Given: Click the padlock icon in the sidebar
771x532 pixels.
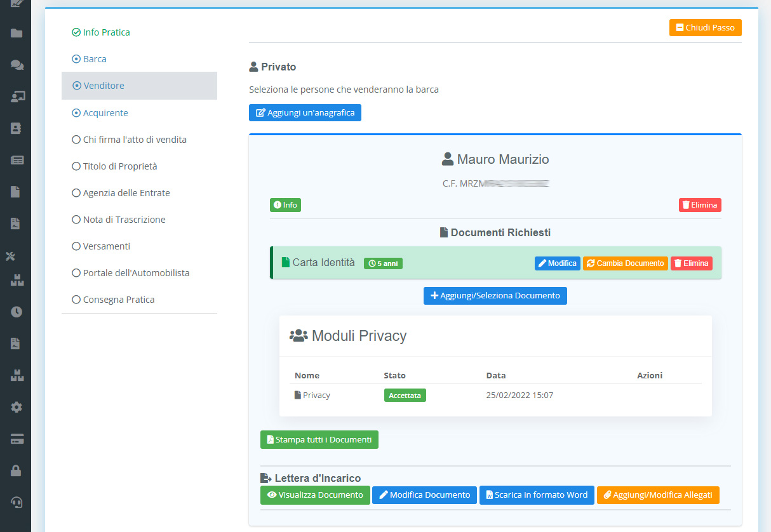Looking at the screenshot, I should [x=17, y=470].
